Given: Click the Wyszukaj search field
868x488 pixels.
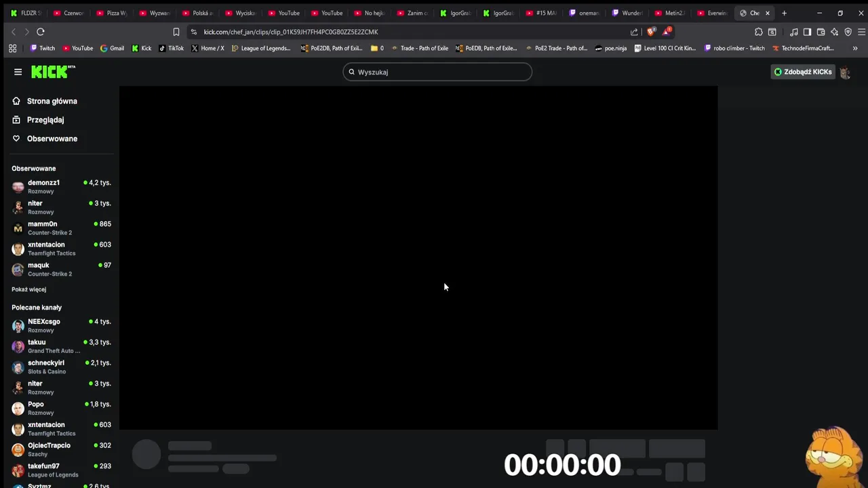Looking at the screenshot, I should click(x=437, y=72).
